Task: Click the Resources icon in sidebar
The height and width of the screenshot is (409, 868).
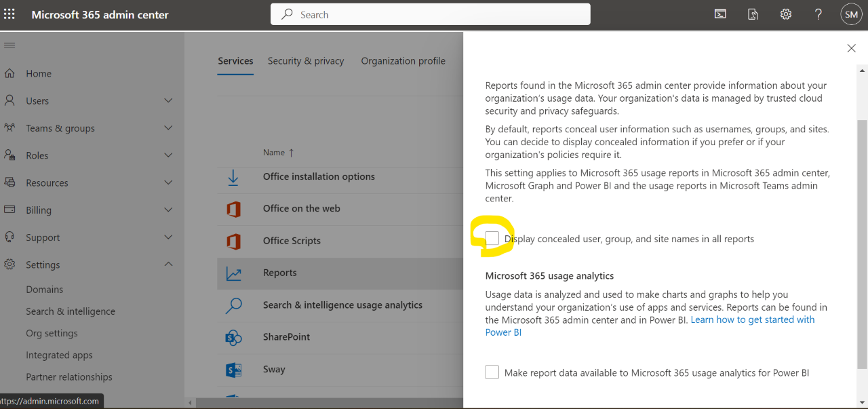Action: coord(9,182)
